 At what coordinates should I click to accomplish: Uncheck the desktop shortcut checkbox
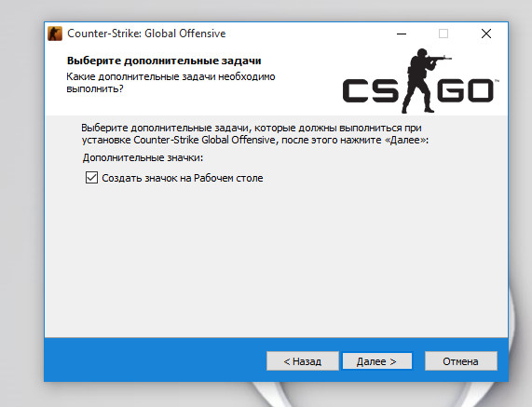[x=91, y=177]
